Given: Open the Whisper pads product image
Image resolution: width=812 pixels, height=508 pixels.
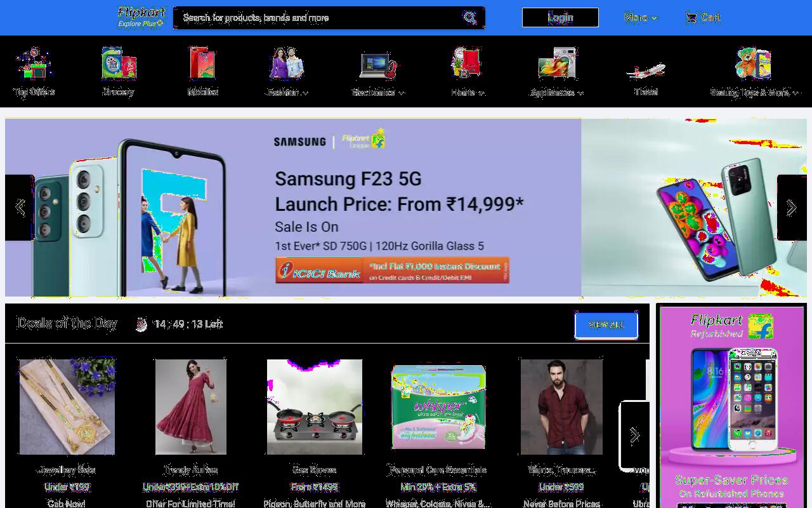Looking at the screenshot, I should (438, 407).
